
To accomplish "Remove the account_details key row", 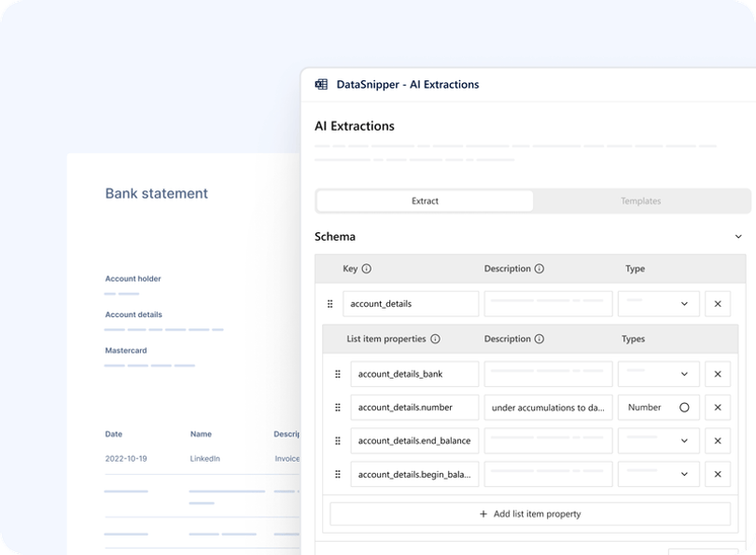I will tap(717, 304).
